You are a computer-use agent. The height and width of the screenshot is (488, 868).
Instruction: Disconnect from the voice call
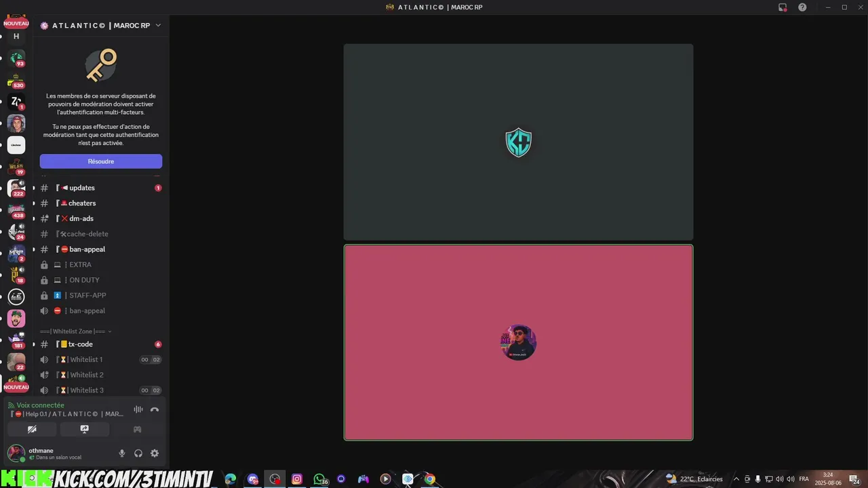[x=155, y=409]
